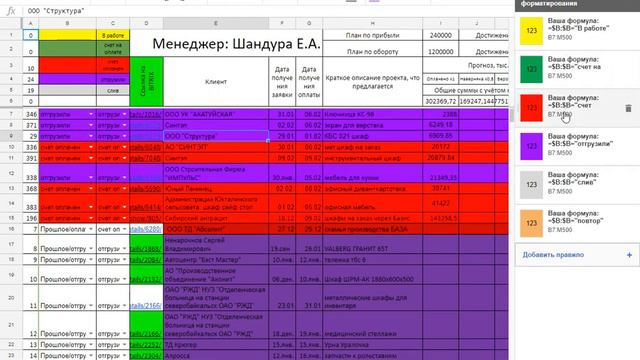Image resolution: width=640 pixels, height=360 pixels.
Task: Open Прошлое/отгру dropdown in row 22
Action: (91, 345)
